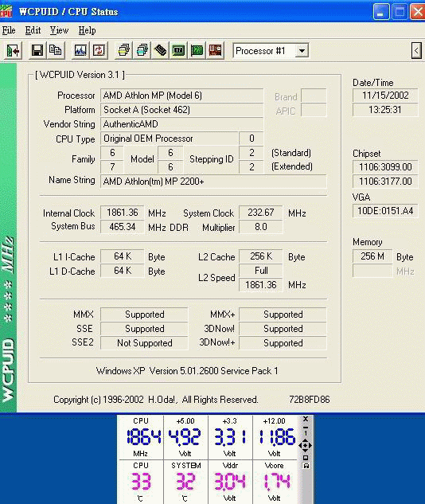Image resolution: width=425 pixels, height=504 pixels.
Task: Click the Name String 'AMD Athlon(tm) MP 2200+'
Action: click(213, 182)
